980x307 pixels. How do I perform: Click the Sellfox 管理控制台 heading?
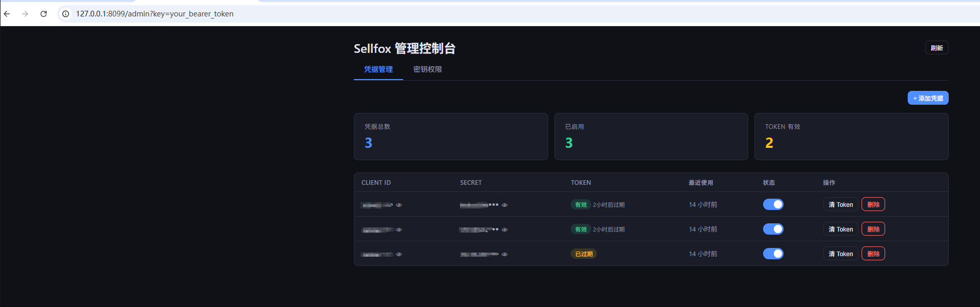point(405,48)
